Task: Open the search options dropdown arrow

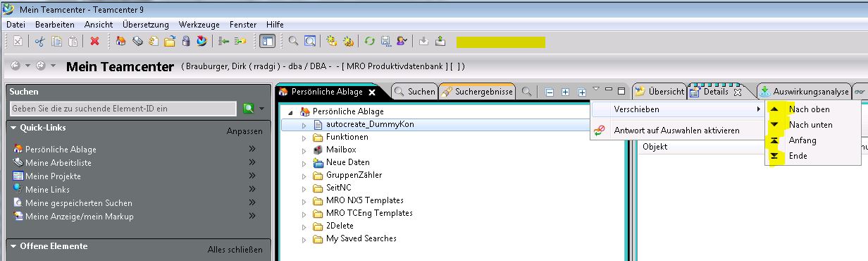Action: [x=262, y=109]
